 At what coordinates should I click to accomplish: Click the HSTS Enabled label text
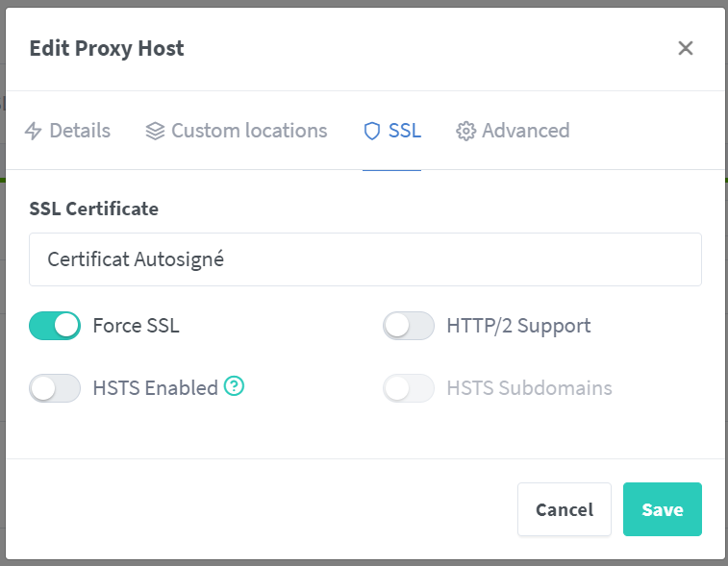coord(156,388)
